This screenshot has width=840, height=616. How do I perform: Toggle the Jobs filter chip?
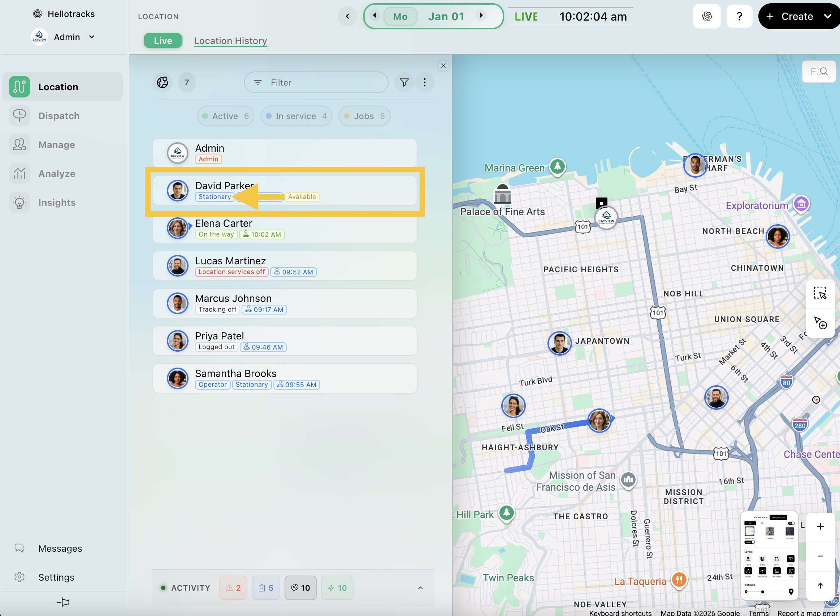[364, 116]
